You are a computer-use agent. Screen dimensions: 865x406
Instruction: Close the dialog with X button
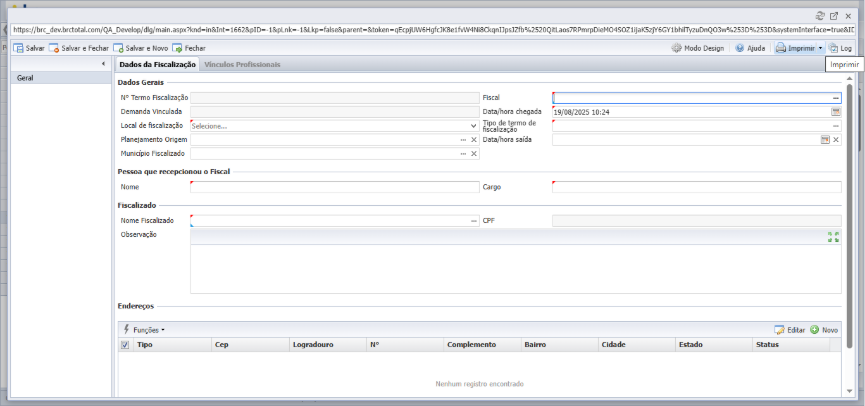coord(848,16)
